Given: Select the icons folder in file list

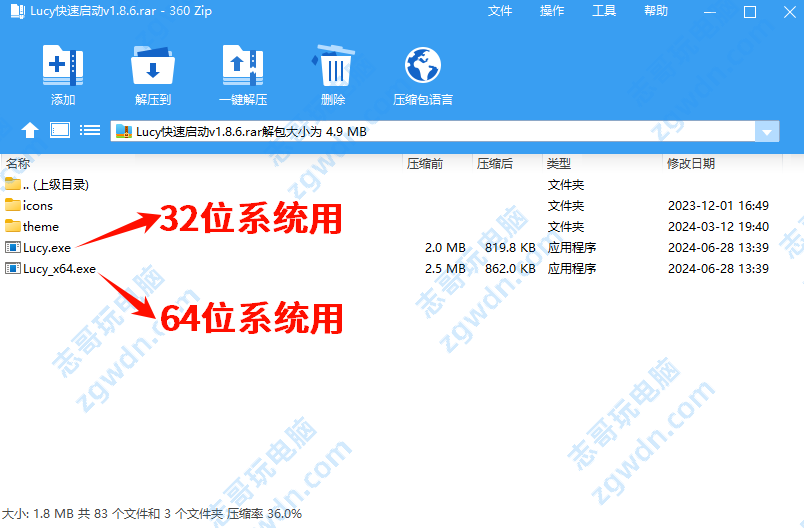Looking at the screenshot, I should pos(37,205).
